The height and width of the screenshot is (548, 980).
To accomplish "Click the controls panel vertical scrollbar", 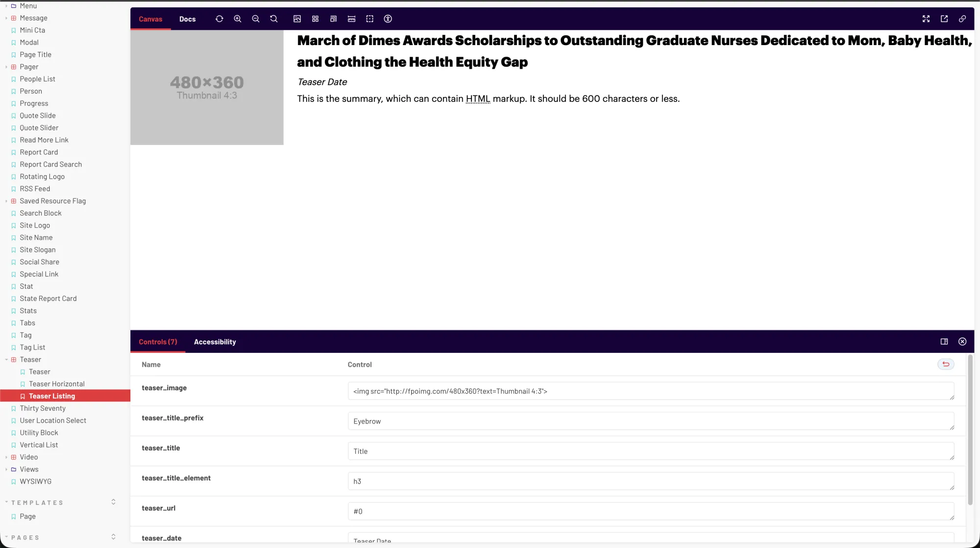I will click(970, 429).
